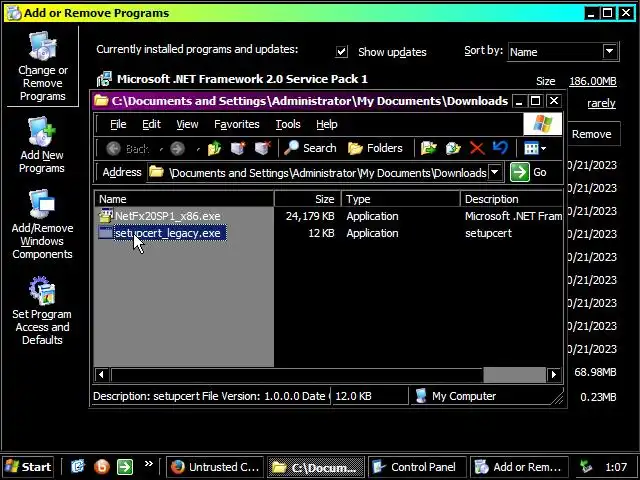Select the setupcert_legacy.exe file name
The height and width of the screenshot is (480, 640).
(x=170, y=233)
